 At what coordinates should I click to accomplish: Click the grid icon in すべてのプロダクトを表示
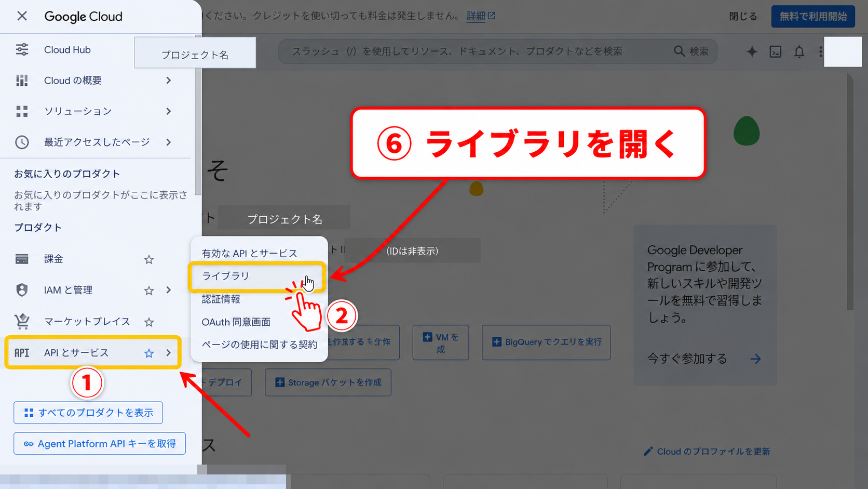(29, 413)
